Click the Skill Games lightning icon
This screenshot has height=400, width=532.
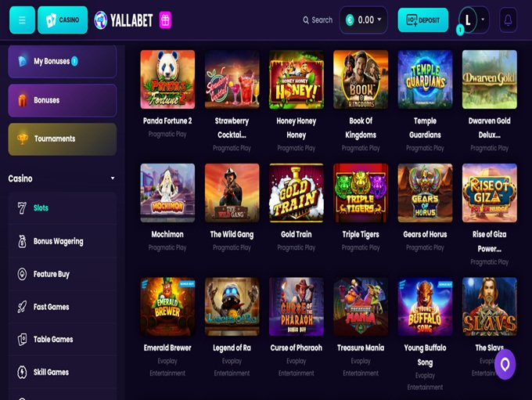(22, 372)
